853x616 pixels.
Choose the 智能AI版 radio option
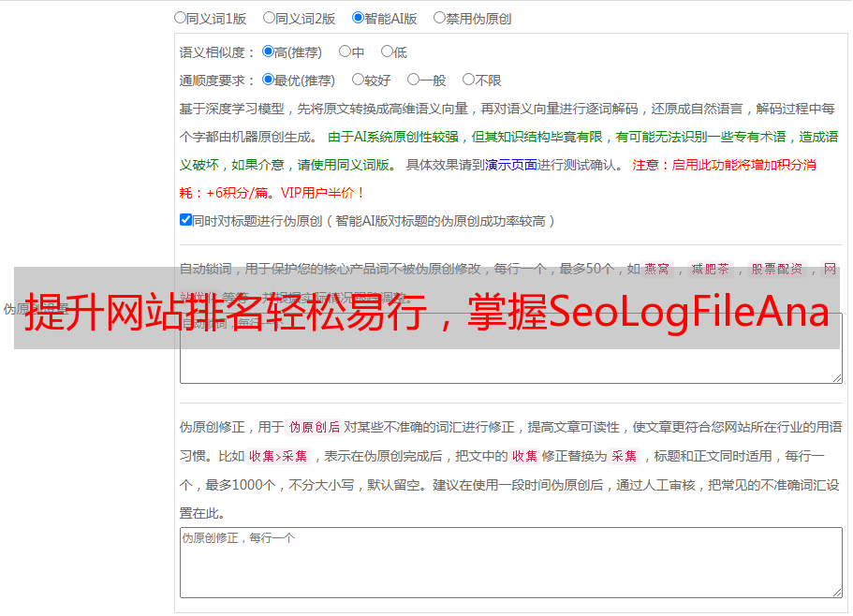coord(358,18)
